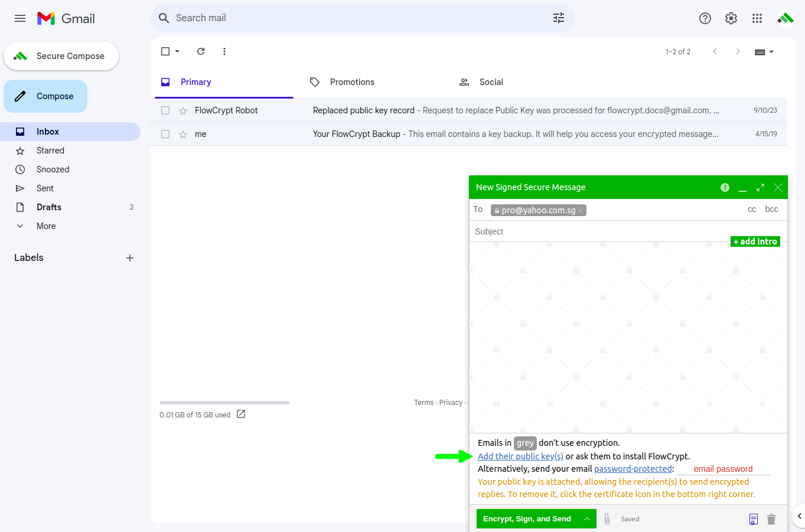The image size is (805, 532).
Task: Click the FlowCrypt account icon top right
Action: click(x=786, y=18)
